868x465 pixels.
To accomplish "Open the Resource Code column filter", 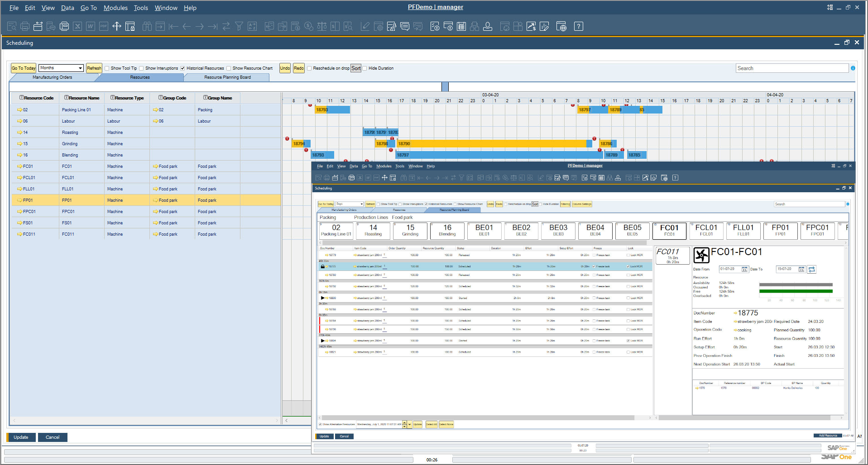I will (21, 98).
